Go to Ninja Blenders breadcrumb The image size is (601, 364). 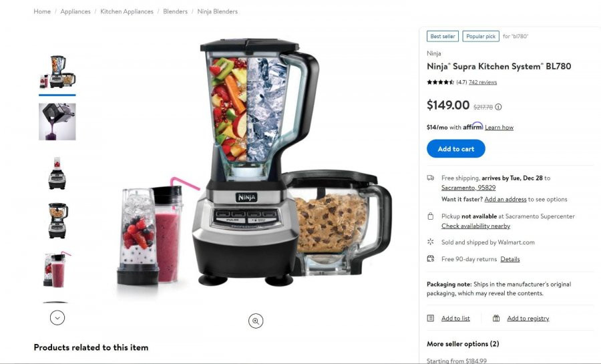coord(217,11)
